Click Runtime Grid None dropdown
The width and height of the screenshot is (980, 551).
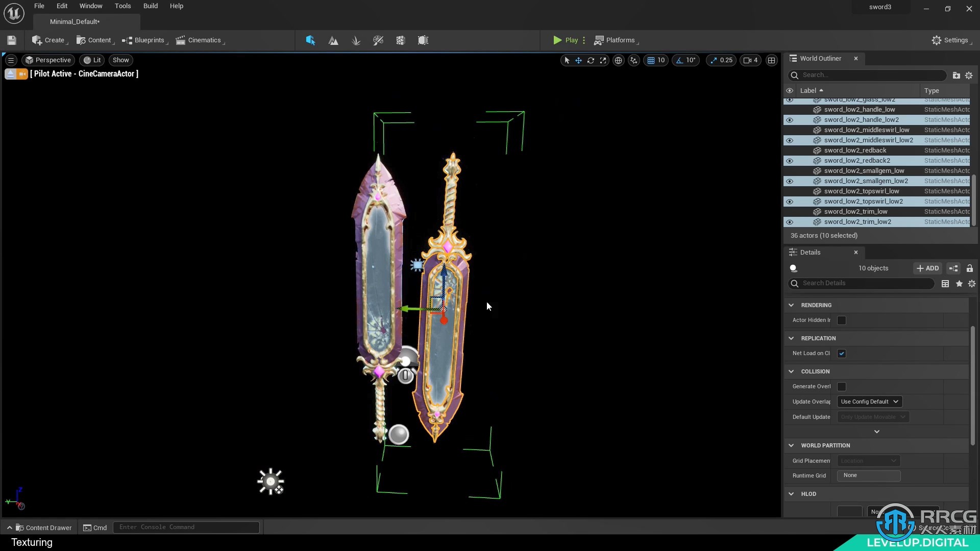[x=868, y=475]
